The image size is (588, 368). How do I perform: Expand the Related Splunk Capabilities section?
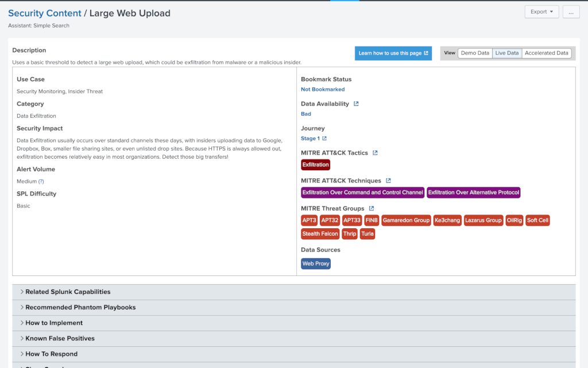[293, 292]
